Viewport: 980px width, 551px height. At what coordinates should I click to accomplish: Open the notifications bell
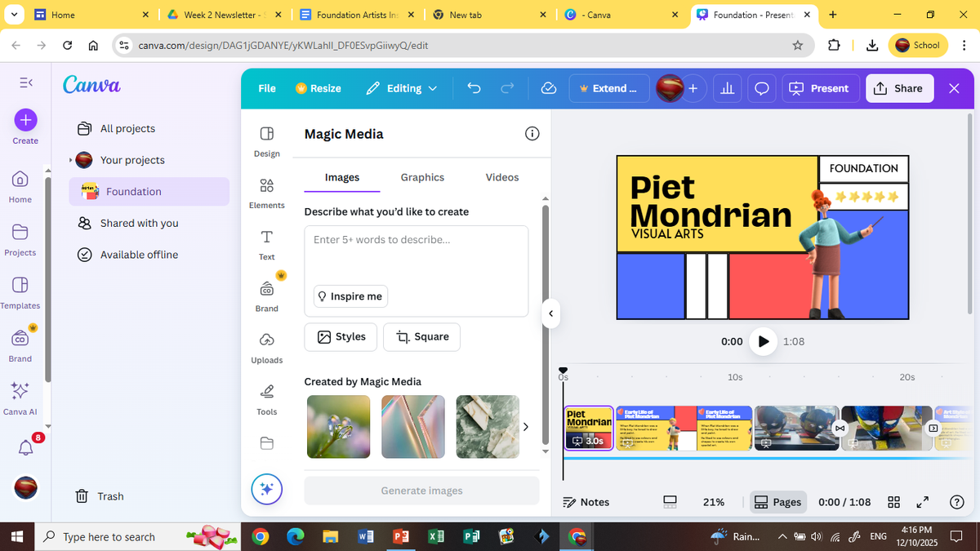(25, 447)
